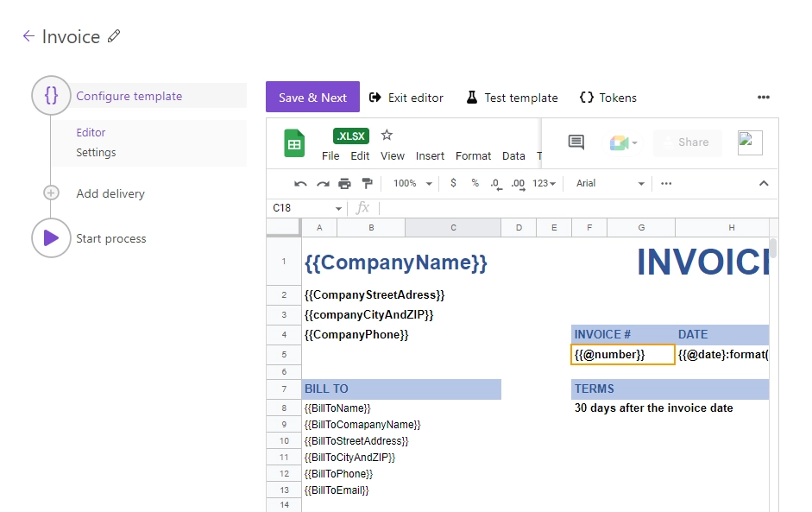Image resolution: width=812 pixels, height=512 pixels.
Task: Click the Start process play icon
Action: pos(51,237)
